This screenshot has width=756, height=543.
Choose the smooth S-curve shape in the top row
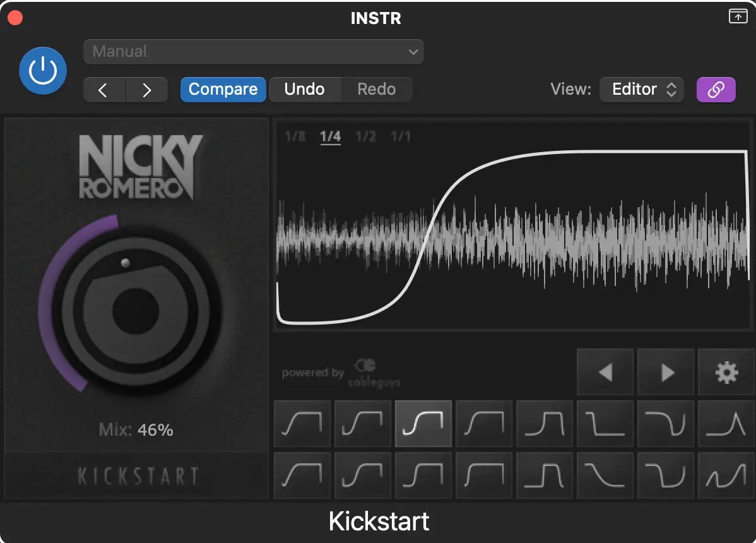tap(363, 424)
